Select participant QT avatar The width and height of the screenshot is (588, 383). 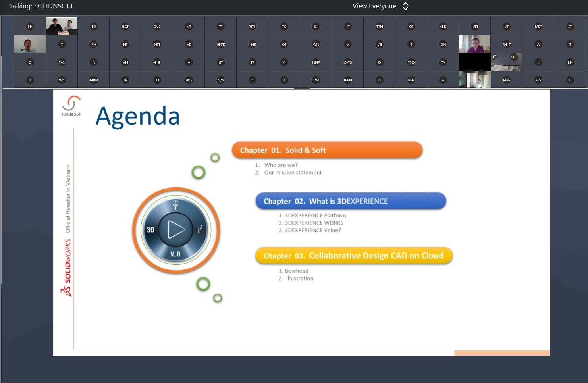click(284, 44)
